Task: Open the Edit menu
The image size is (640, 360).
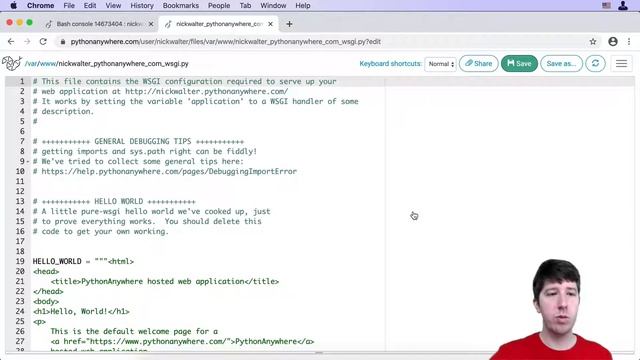Action: point(90,6)
